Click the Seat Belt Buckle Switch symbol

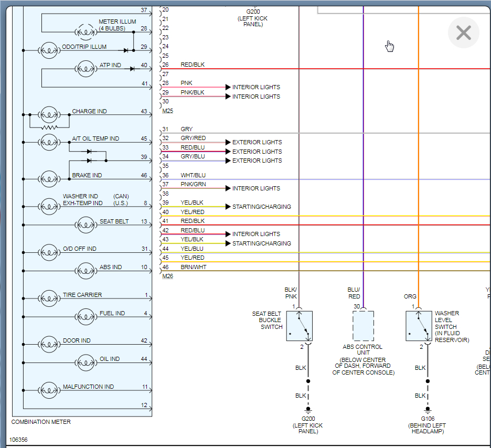(x=300, y=326)
